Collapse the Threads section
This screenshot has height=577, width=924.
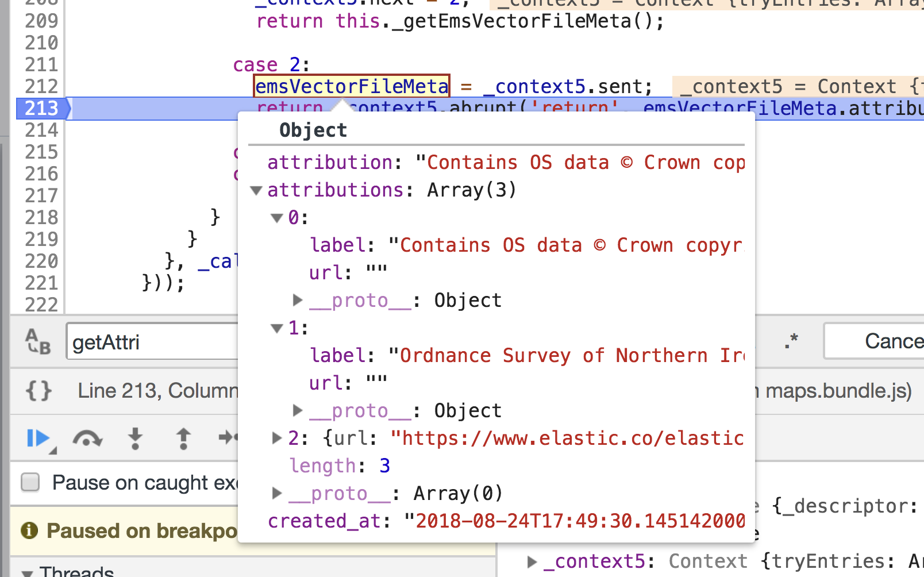tap(27, 573)
